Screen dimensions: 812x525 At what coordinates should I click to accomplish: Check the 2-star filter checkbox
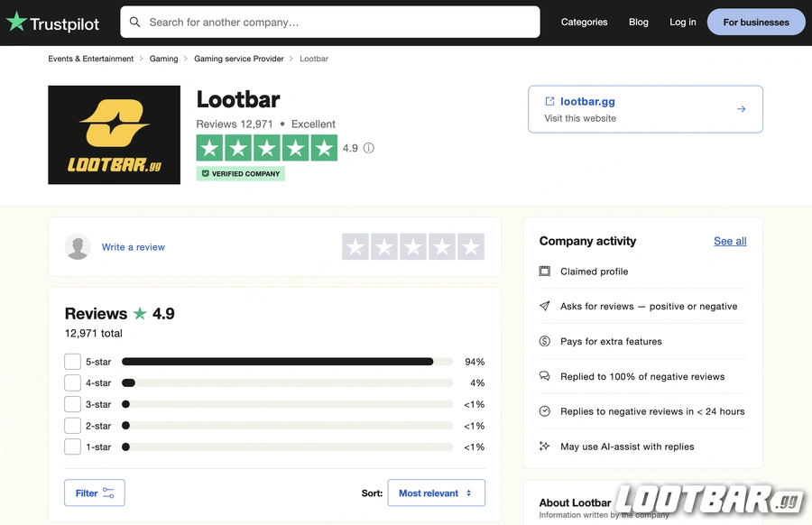pos(72,426)
